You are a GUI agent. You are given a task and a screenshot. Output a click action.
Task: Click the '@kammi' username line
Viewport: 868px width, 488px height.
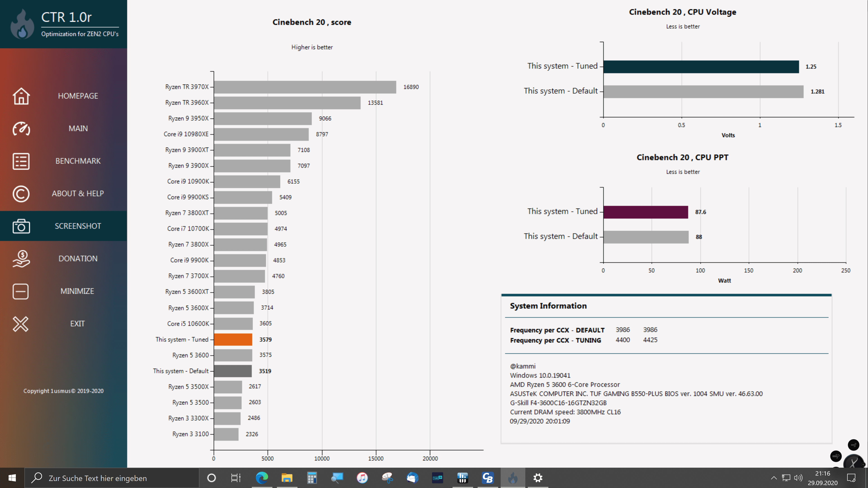(523, 366)
